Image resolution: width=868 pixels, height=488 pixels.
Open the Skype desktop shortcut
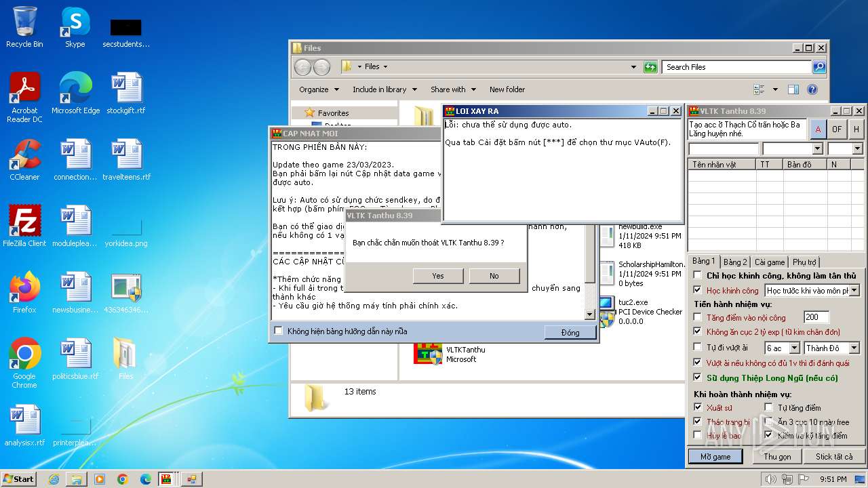pos(75,27)
